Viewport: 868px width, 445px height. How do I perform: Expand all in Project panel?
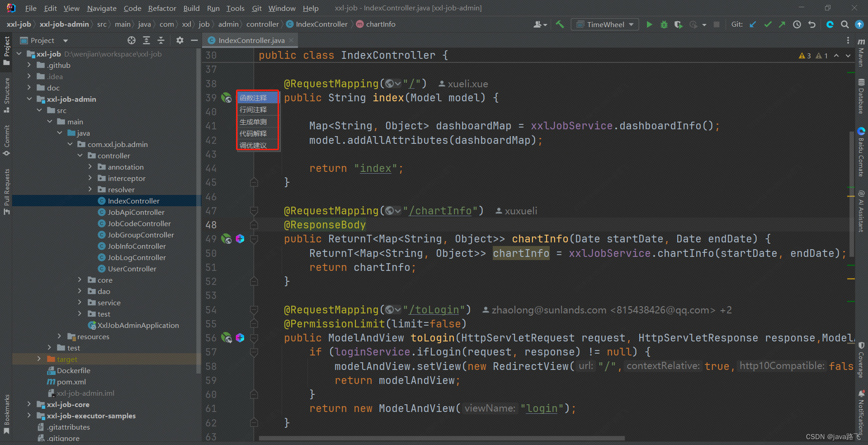(x=146, y=40)
